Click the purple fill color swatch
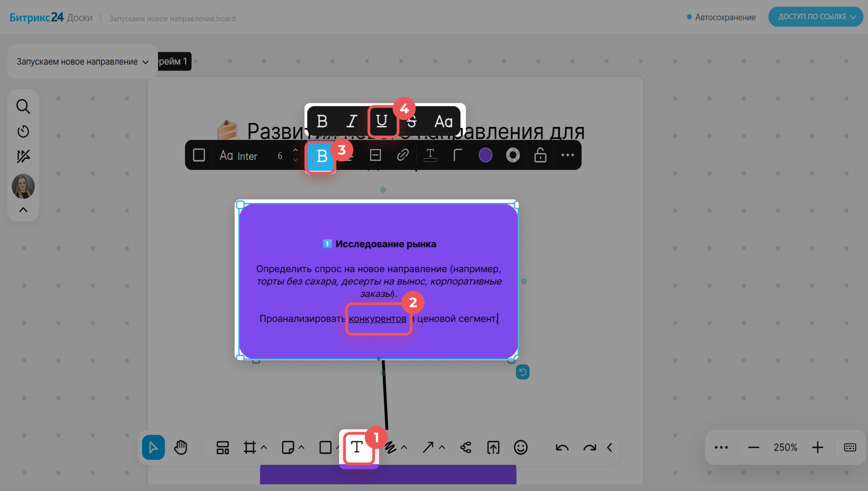Viewport: 868px width, 491px height. coord(485,156)
